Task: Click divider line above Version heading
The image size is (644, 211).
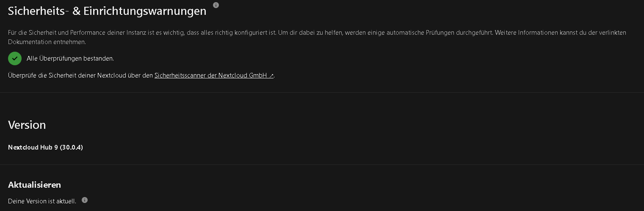Action: tap(322, 92)
